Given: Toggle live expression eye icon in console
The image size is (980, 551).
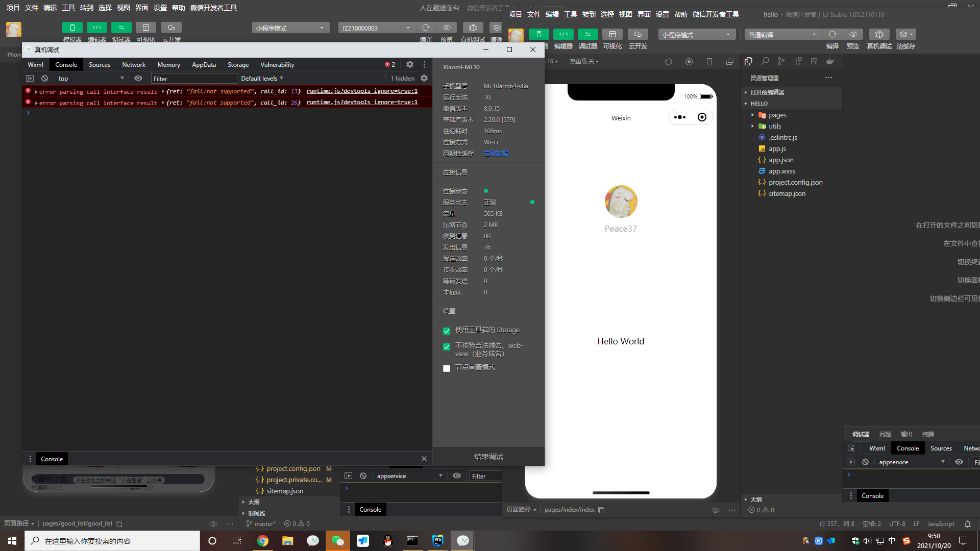Looking at the screenshot, I should (138, 78).
